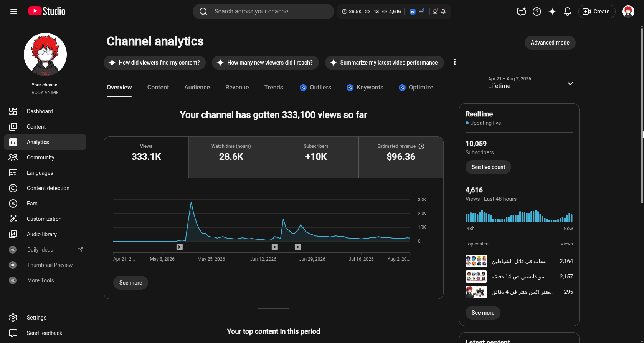Click the first video marker on chart timeline
Screen dimensions: 644x343
[180, 247]
